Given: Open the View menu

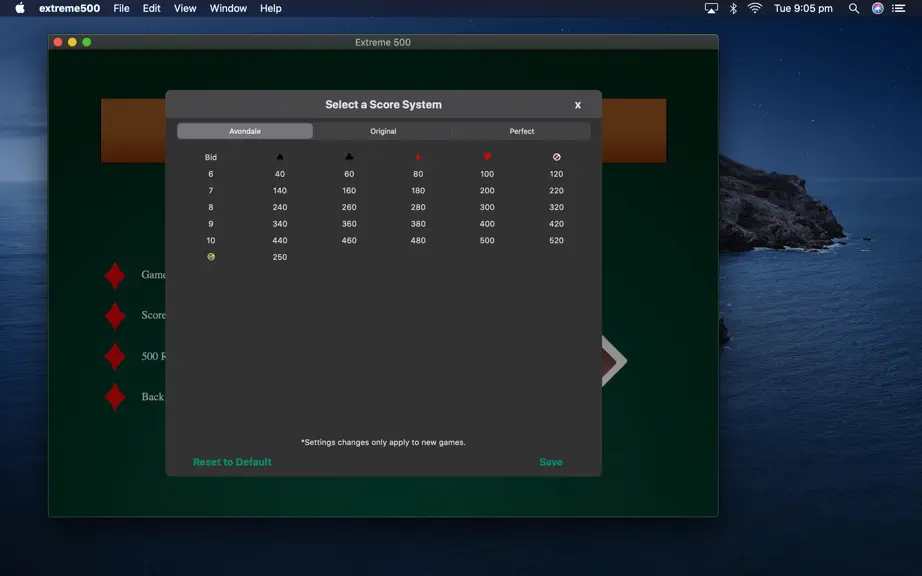Looking at the screenshot, I should point(185,8).
